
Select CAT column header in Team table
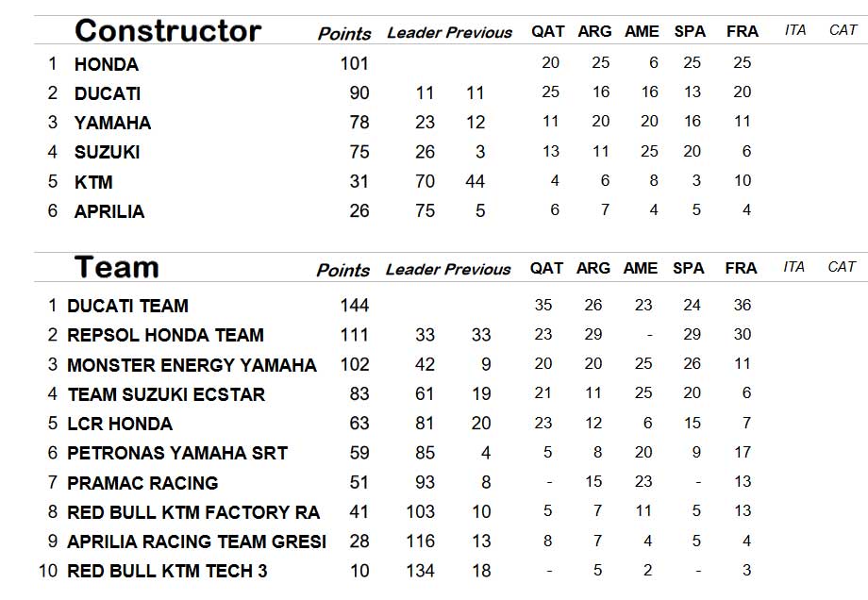tap(842, 267)
